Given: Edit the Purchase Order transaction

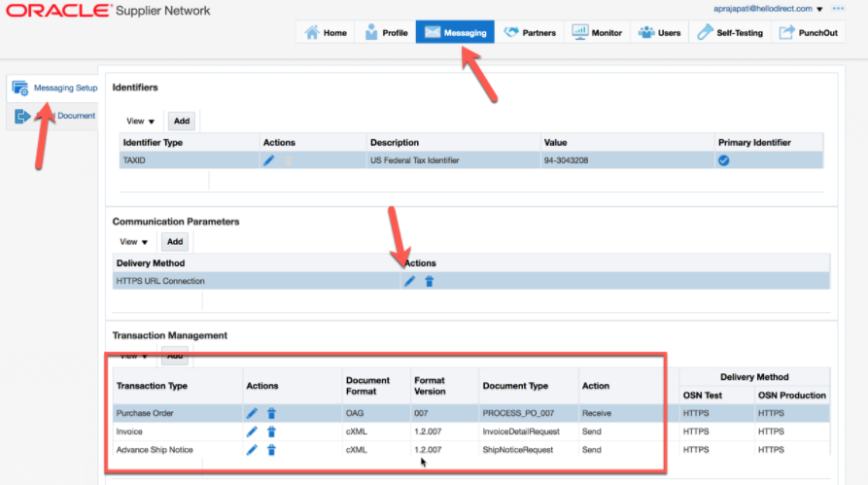Looking at the screenshot, I should tap(252, 413).
